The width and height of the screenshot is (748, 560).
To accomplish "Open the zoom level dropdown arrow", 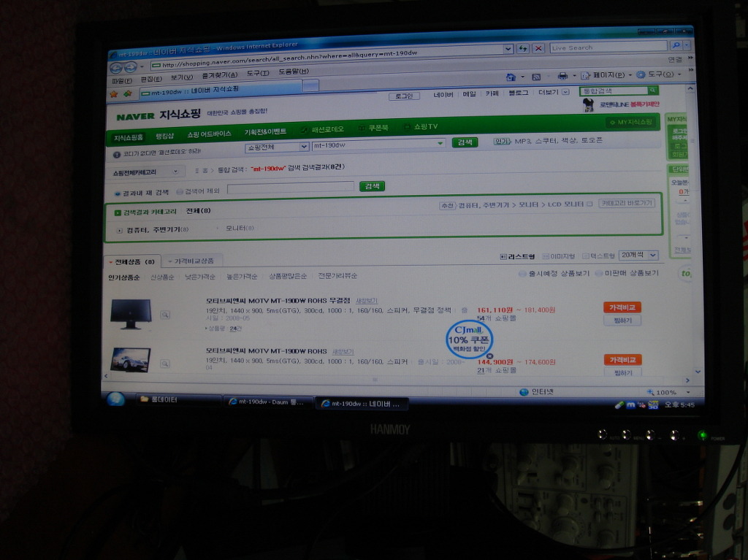I will coord(688,392).
